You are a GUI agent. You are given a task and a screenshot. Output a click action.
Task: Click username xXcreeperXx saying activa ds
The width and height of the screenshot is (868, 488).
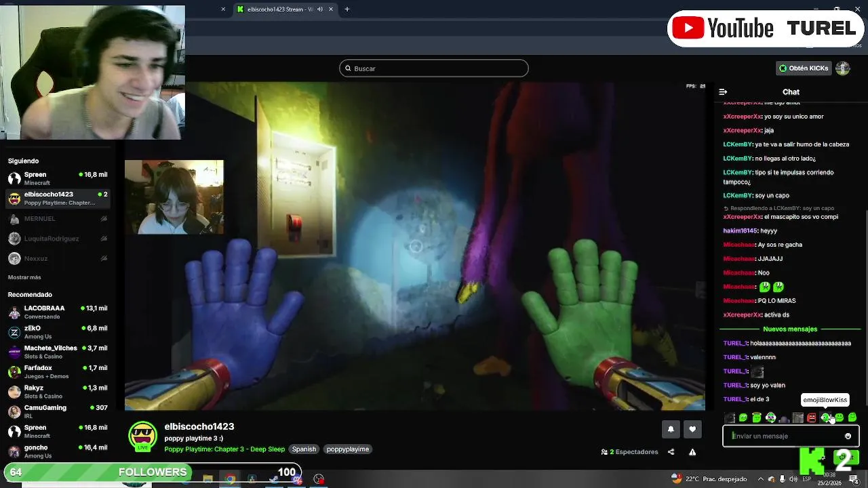(x=742, y=314)
